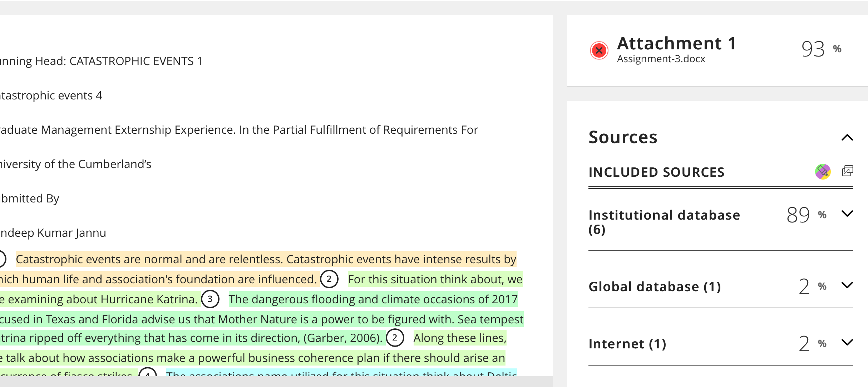Expand the Institutional database source group
The height and width of the screenshot is (387, 868).
point(847,214)
